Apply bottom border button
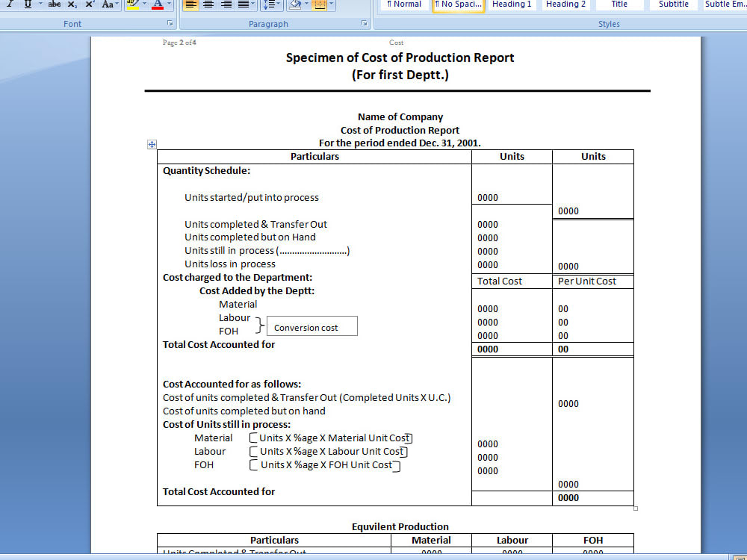 (x=320, y=4)
